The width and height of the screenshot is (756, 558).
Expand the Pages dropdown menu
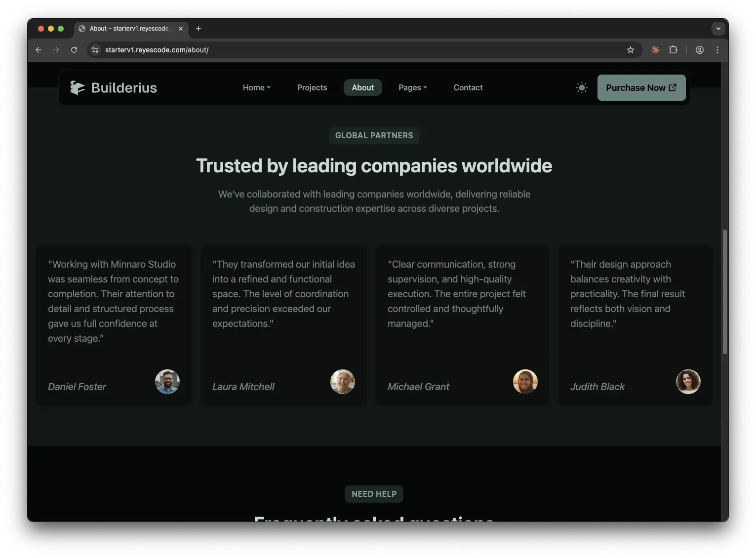click(x=412, y=87)
